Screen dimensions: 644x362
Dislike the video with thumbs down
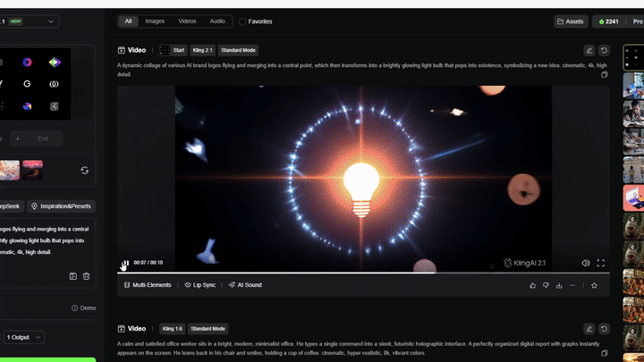click(x=546, y=285)
